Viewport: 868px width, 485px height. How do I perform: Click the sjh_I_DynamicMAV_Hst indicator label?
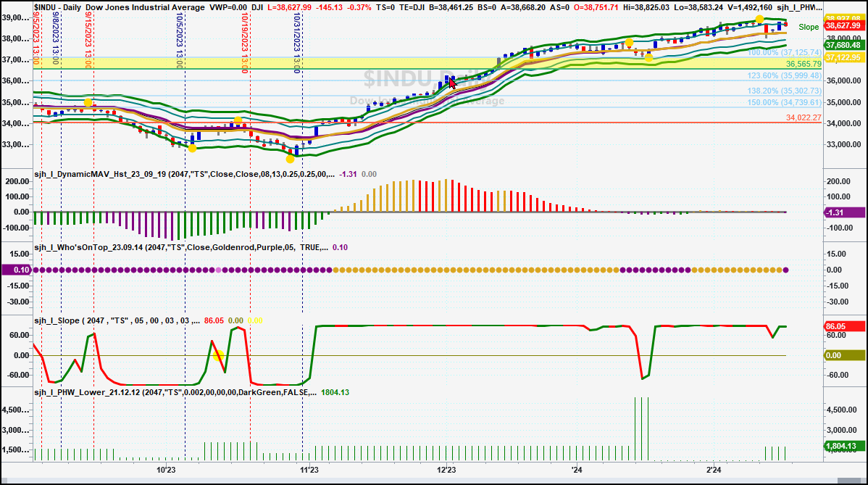tap(184, 175)
